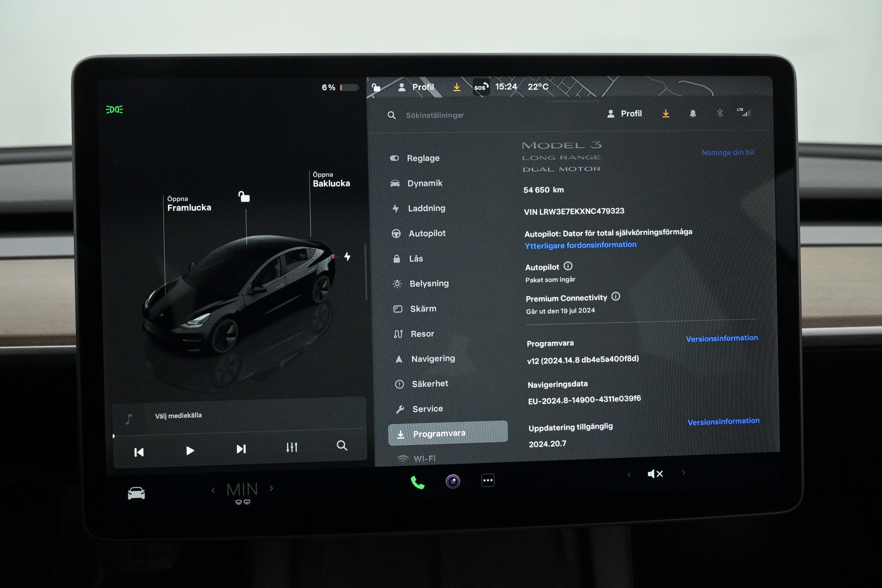Screen dimensions: 882x588
Task: Tap the car controls icon
Action: click(136, 493)
